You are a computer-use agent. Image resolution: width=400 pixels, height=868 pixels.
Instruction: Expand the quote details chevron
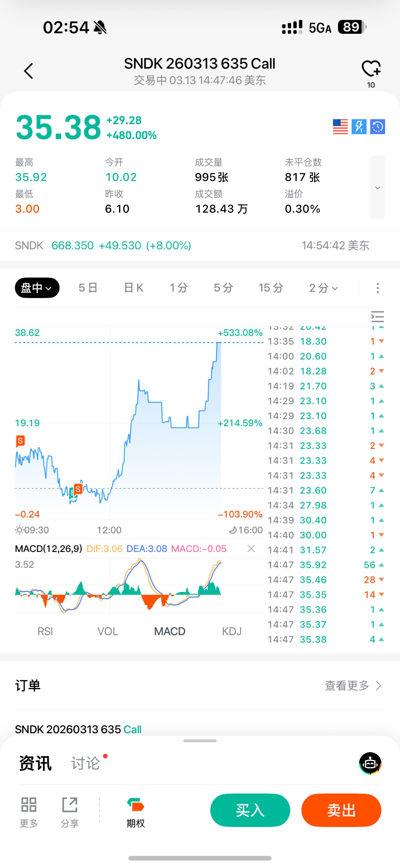tap(377, 187)
